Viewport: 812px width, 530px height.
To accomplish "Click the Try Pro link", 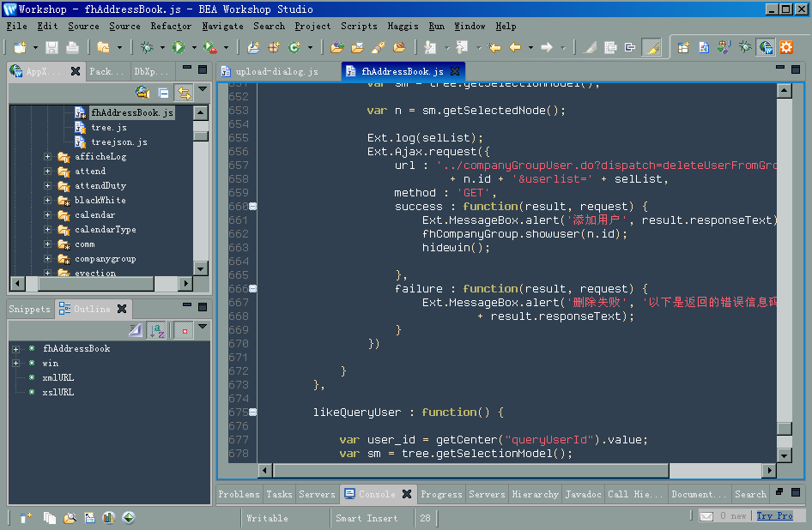I will coord(774,516).
